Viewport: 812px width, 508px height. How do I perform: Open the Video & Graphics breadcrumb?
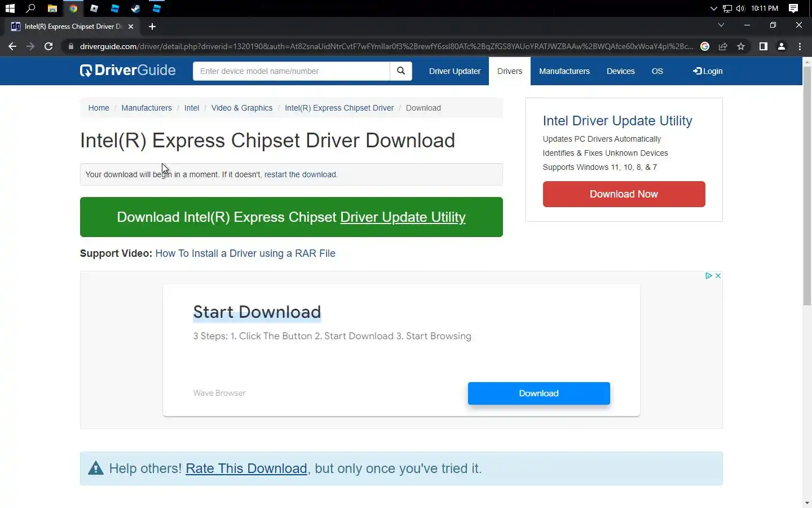[242, 108]
